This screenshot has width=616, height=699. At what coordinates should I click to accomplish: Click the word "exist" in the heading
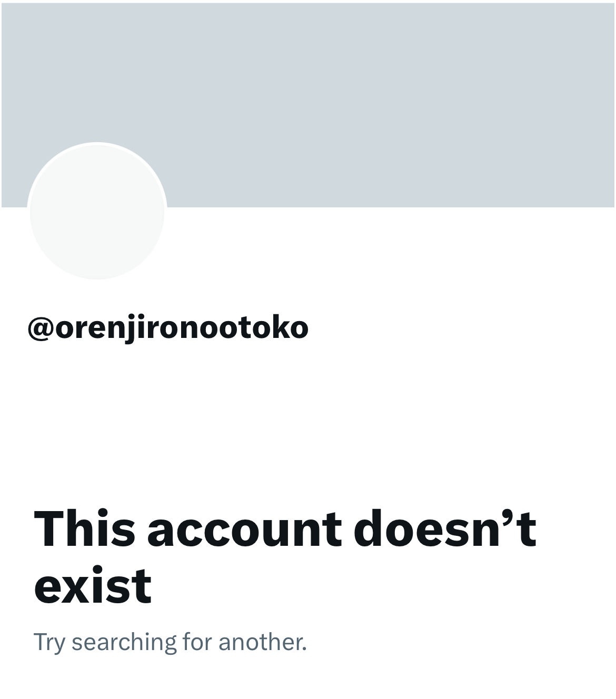[x=93, y=585]
